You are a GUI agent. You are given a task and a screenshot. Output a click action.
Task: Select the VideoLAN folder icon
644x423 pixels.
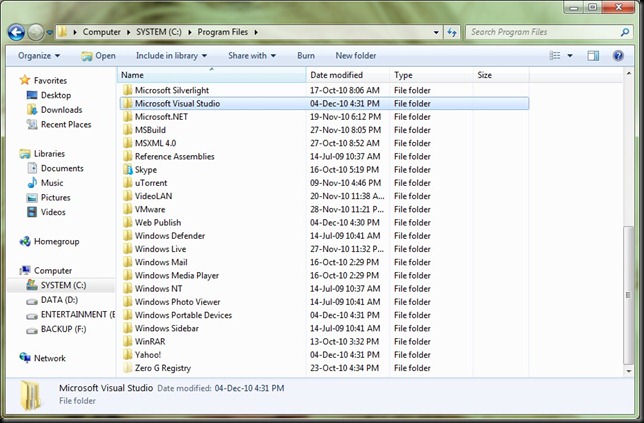point(128,196)
